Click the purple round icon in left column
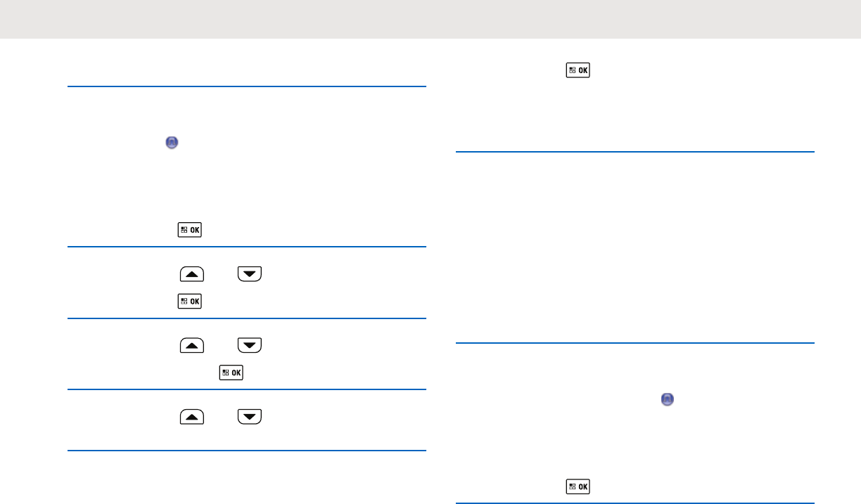Image resolution: width=861 pixels, height=504 pixels. coord(172,143)
